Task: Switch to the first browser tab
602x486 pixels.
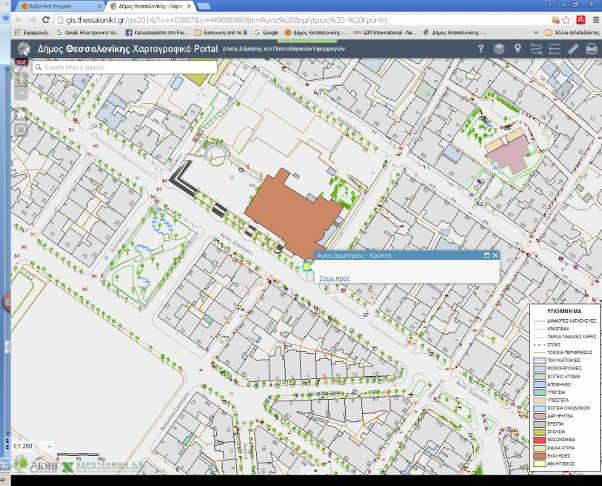Action: tap(61, 6)
